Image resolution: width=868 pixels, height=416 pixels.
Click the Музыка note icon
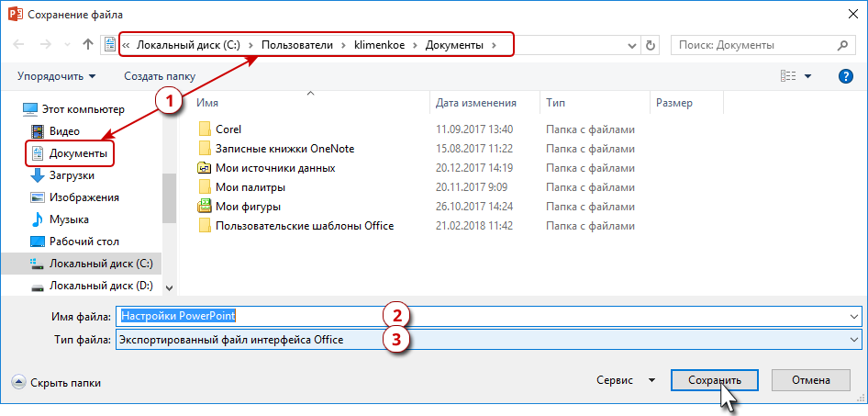point(37,219)
